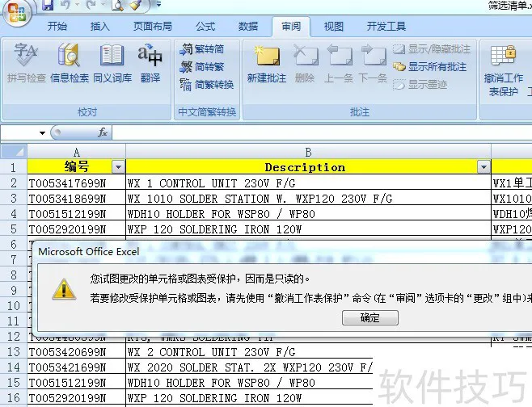532x407 pixels.
Task: Open the 编号 column filter dropdown
Action: click(118, 167)
